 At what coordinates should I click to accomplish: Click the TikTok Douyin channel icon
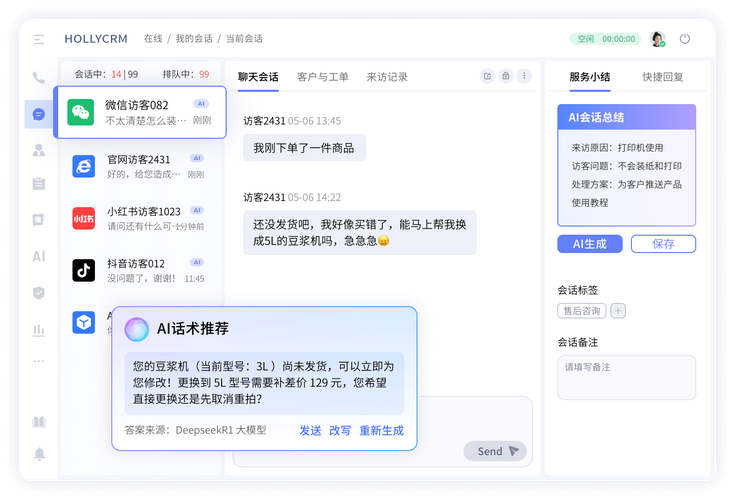[84, 270]
